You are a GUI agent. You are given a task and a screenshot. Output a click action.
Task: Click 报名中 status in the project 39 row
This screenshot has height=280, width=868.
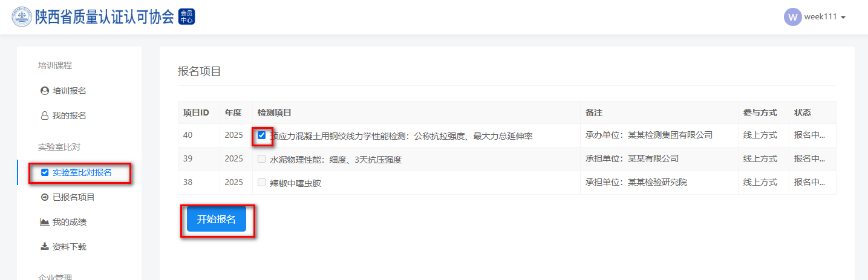(809, 158)
